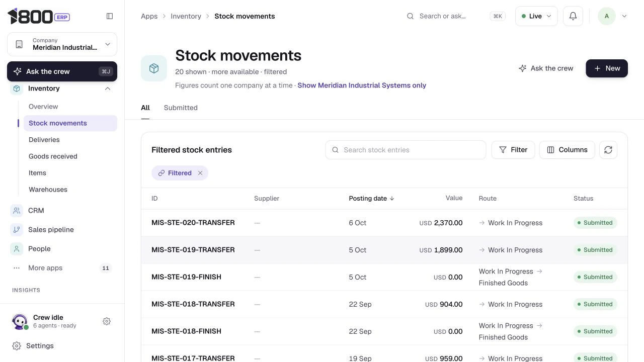Open the Live environment dropdown

click(536, 16)
